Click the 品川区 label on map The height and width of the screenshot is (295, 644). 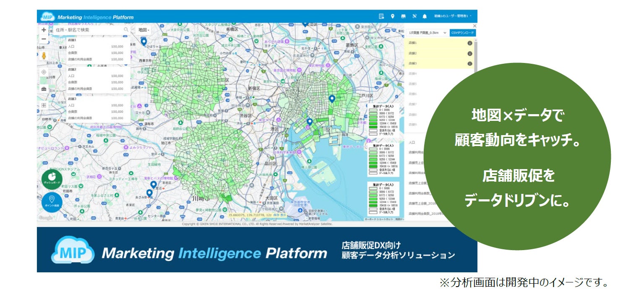271,164
